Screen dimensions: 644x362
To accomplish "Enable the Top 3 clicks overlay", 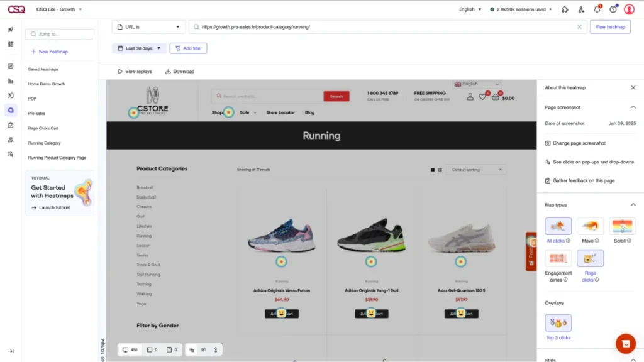I will tap(558, 322).
